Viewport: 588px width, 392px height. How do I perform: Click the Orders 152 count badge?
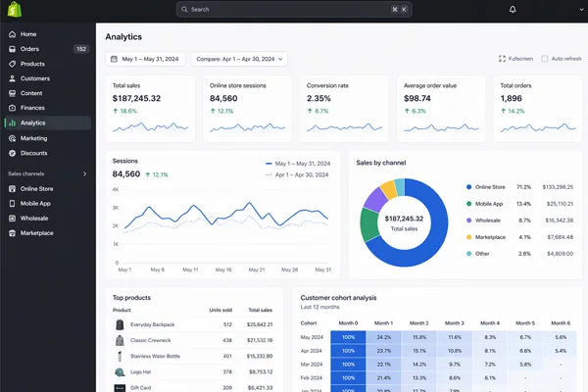coord(81,49)
